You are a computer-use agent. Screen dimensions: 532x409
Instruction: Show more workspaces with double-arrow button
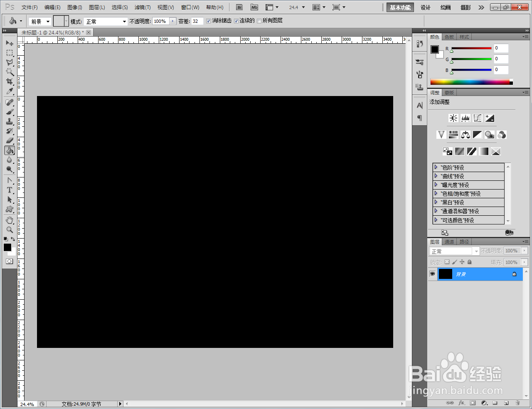pyautogui.click(x=481, y=7)
